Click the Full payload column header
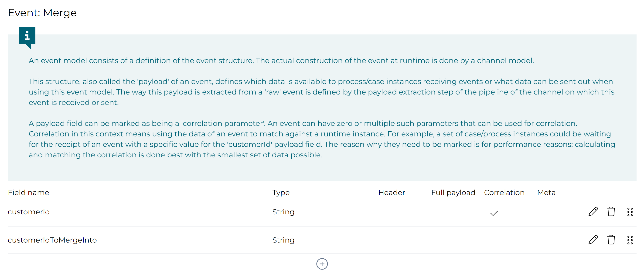Viewport: 644px width, 277px height. pyautogui.click(x=453, y=193)
